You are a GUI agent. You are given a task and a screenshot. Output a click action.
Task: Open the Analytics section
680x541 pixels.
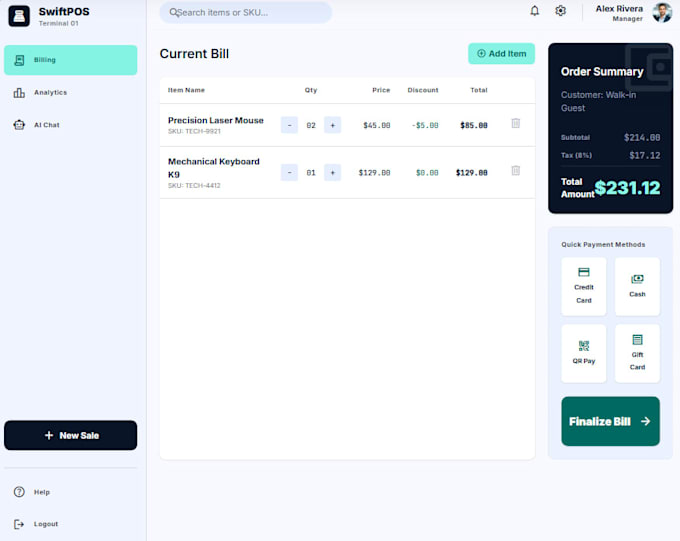[71, 92]
